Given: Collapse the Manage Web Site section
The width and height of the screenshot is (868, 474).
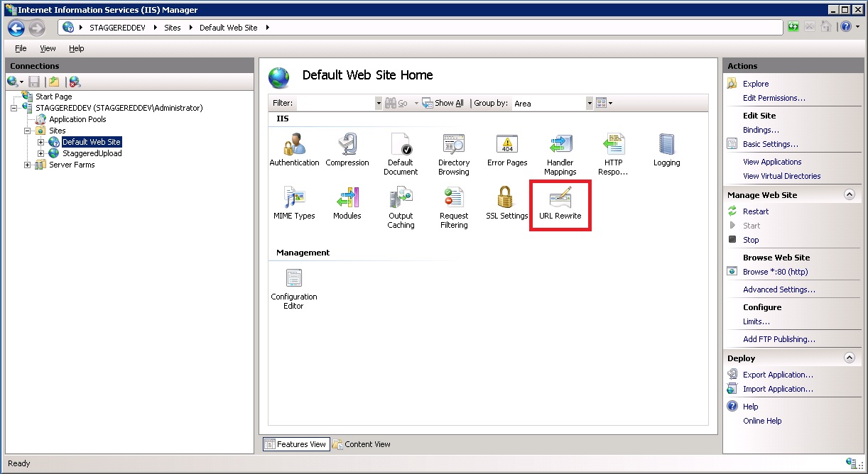Looking at the screenshot, I should pos(849,195).
